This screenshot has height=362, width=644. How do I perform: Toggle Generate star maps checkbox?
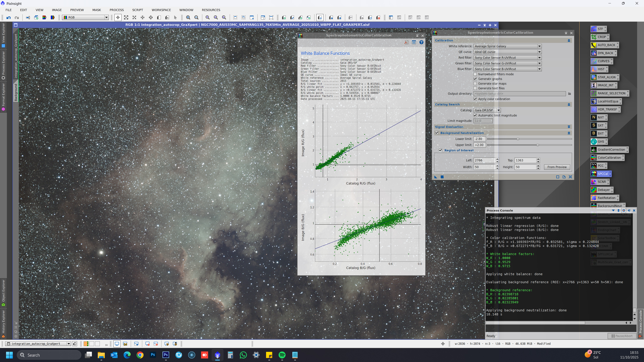point(475,83)
